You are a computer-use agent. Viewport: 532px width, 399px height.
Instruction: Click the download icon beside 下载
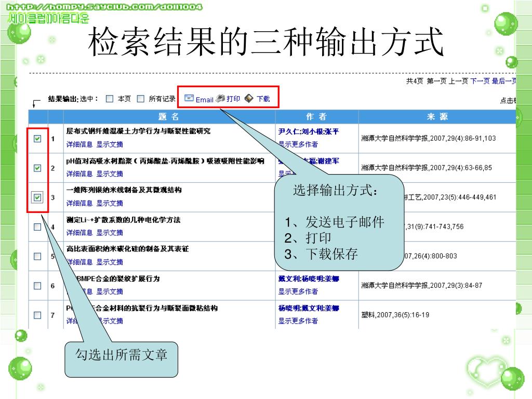pyautogui.click(x=249, y=98)
